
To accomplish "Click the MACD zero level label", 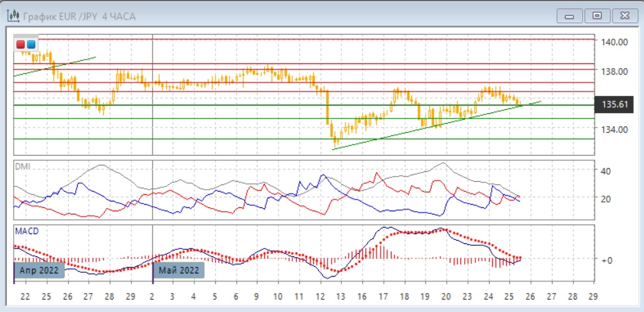I will tap(606, 260).
